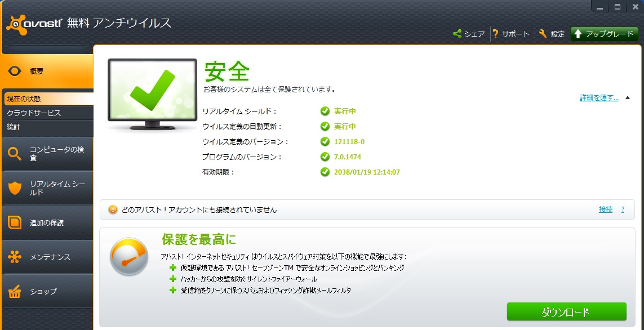
Task: Click the 接続 link
Action: tap(605, 209)
